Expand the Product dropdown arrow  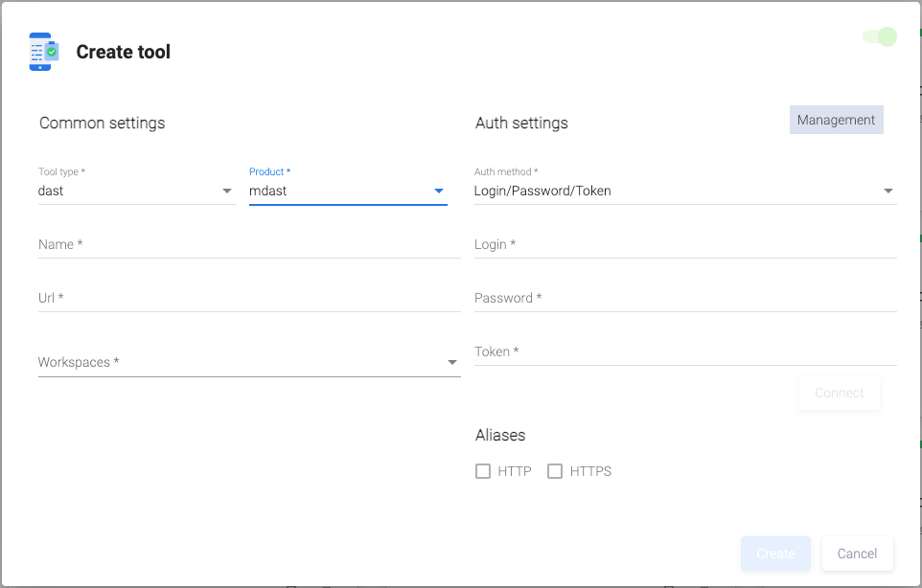coord(439,191)
